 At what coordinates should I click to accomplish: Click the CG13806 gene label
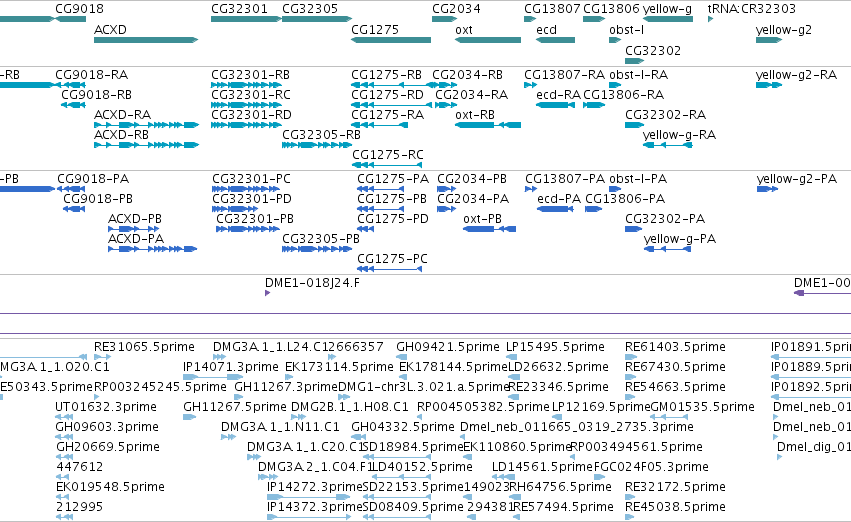pyautogui.click(x=611, y=9)
